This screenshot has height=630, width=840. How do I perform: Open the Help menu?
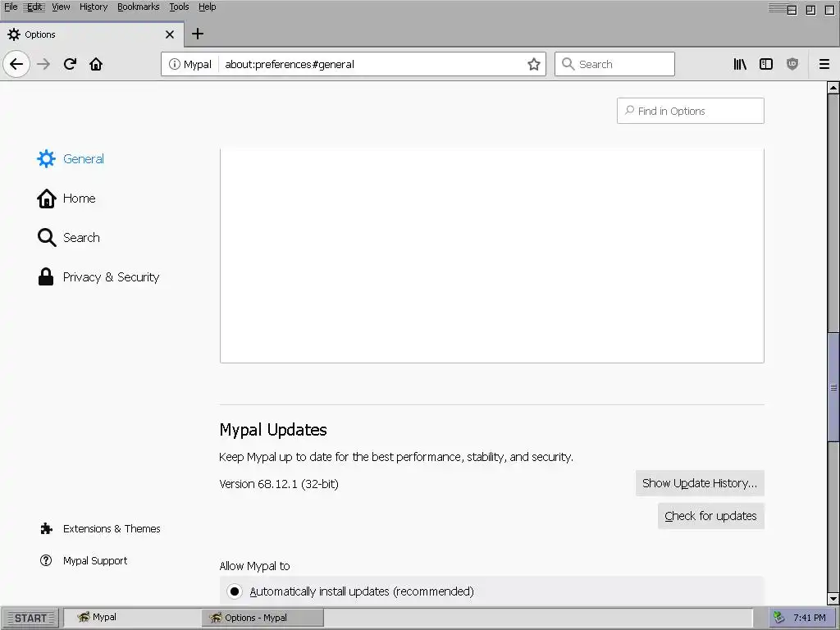click(208, 7)
